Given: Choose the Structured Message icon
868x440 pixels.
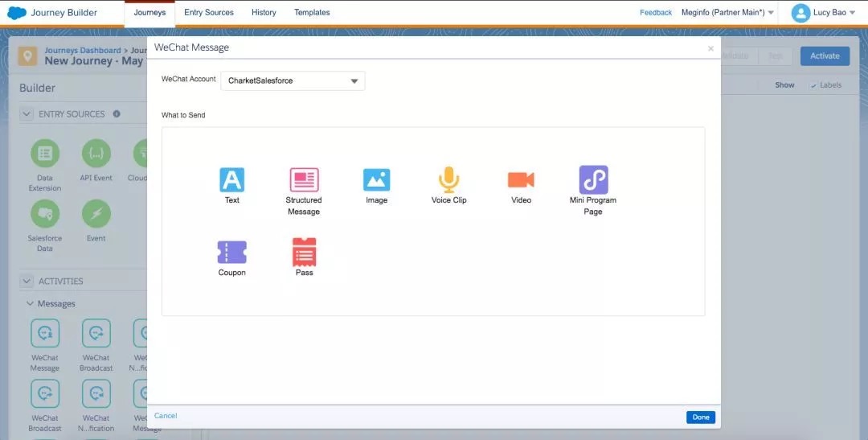Looking at the screenshot, I should click(x=304, y=179).
